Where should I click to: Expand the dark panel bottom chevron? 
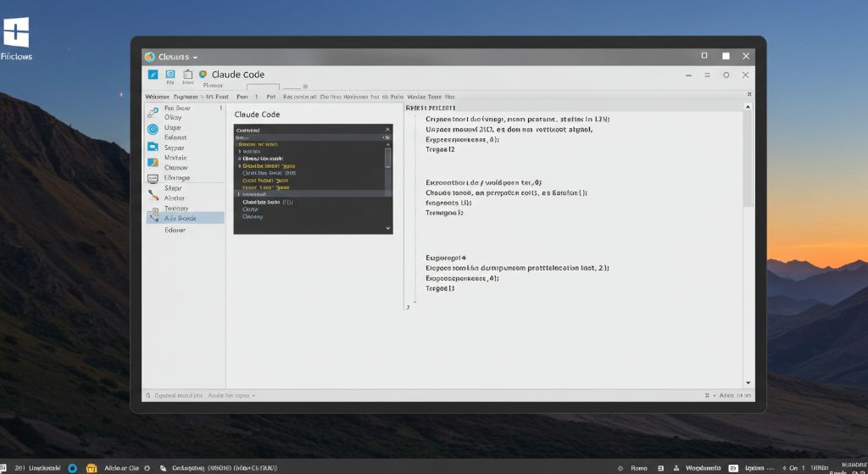[x=388, y=228]
